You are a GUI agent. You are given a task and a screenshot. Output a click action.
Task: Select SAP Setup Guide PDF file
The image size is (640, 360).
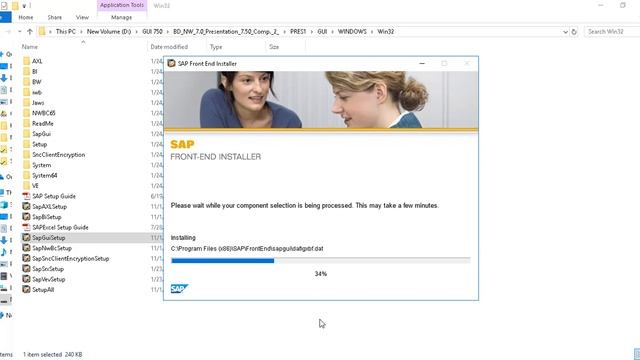[53, 196]
